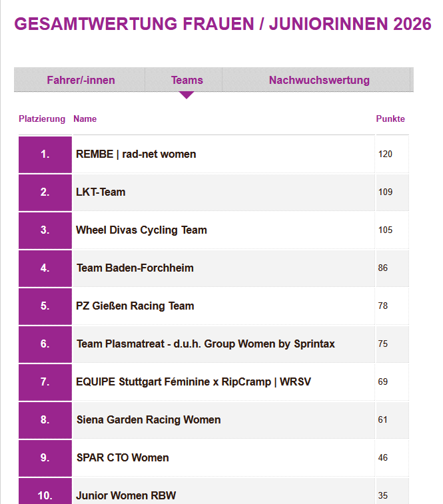Image resolution: width=443 pixels, height=504 pixels.
Task: Select Team Baden-Forchheim entry
Action: 135,268
